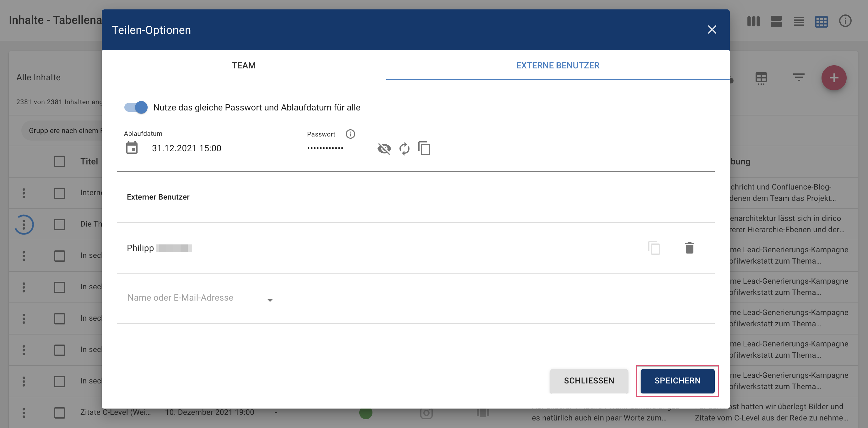Screen dimensions: 868x428
Task: Click the 'Alle Inhalte' heading
Action: (38, 78)
